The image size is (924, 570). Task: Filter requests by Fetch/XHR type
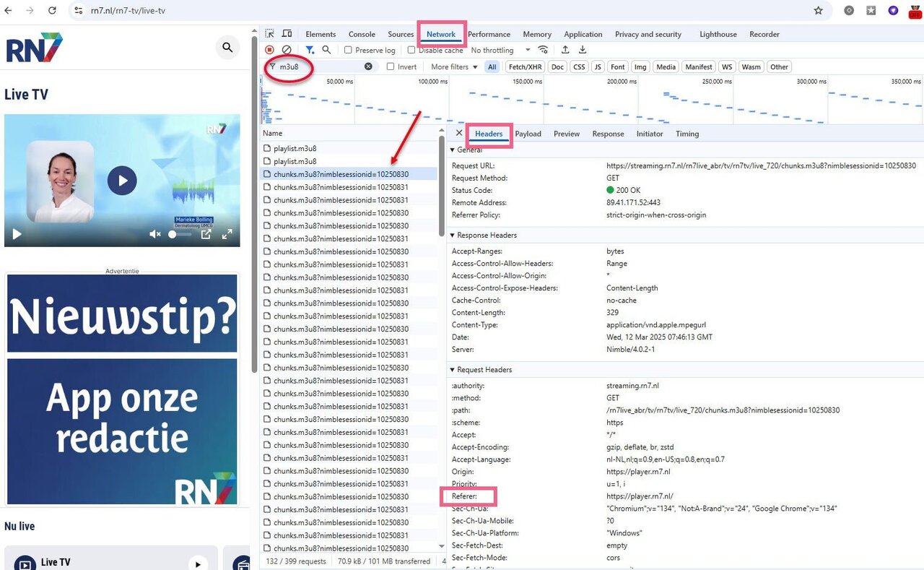point(525,66)
